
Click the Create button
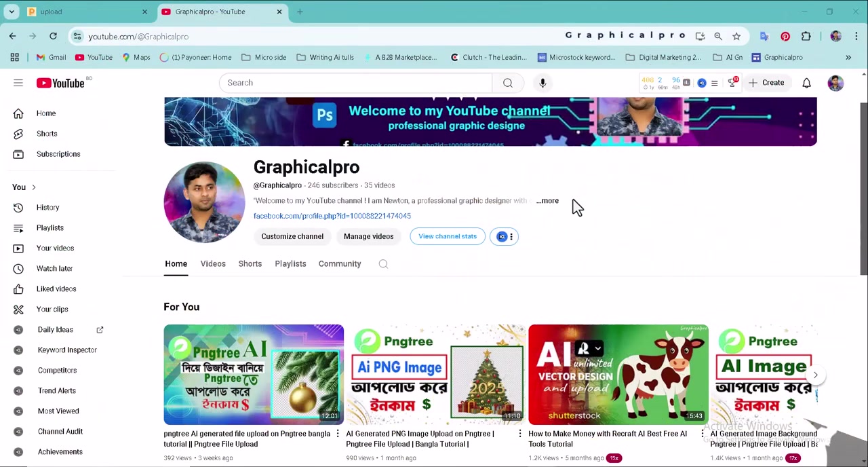click(x=766, y=83)
